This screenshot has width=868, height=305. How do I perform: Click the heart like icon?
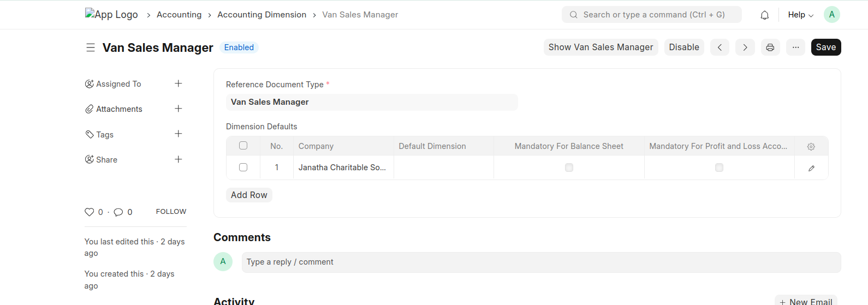(x=90, y=212)
